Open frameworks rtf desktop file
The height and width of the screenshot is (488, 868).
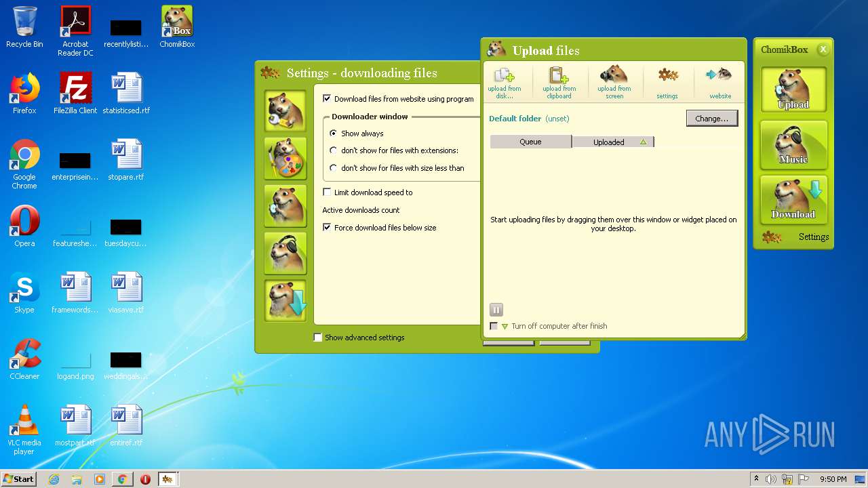pos(75,293)
